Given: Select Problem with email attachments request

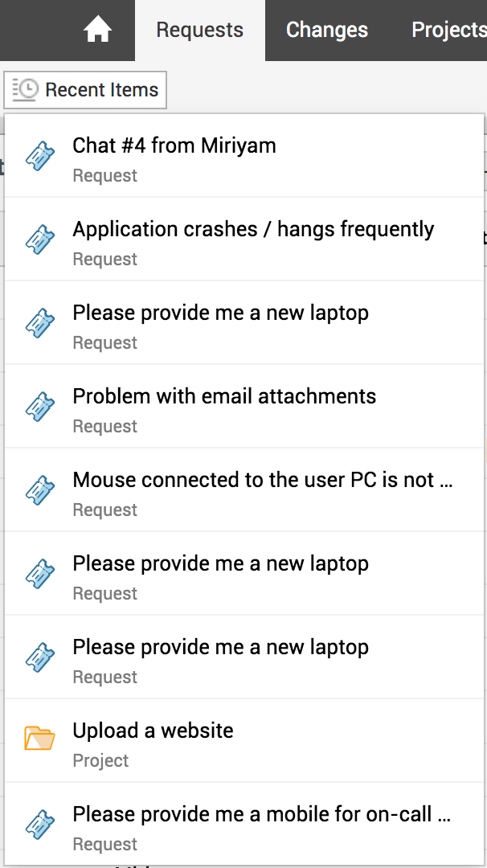Looking at the screenshot, I should [x=224, y=396].
